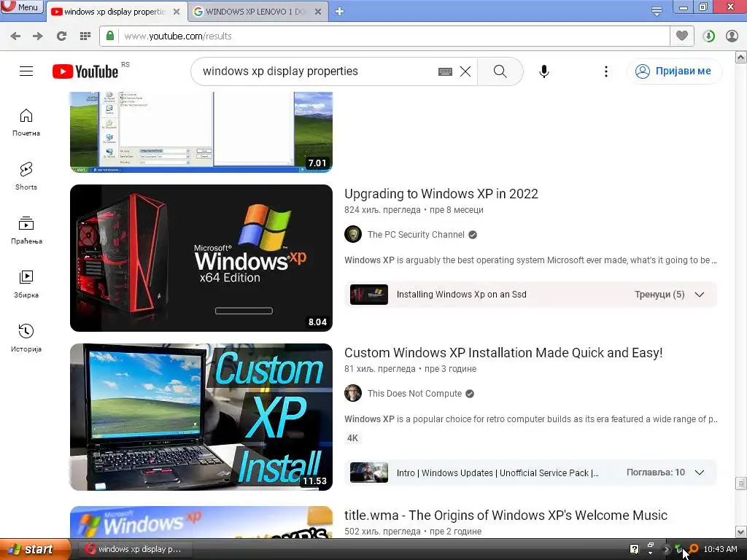Open the partially visible 7.01 video thumbnail
Image resolution: width=747 pixels, height=560 pixels.
point(201,132)
